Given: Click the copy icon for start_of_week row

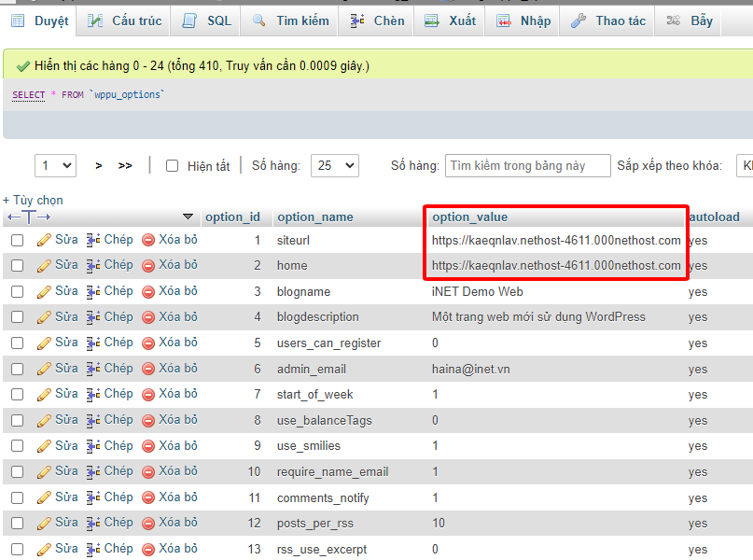Looking at the screenshot, I should (x=93, y=394).
